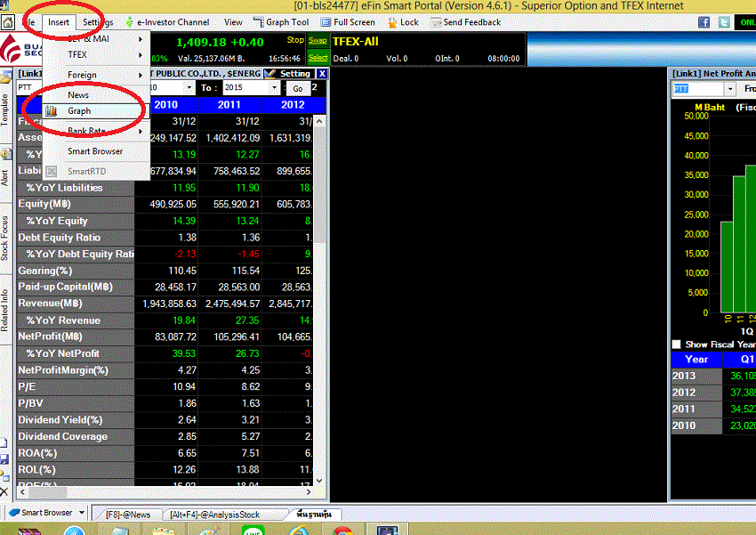756x535 pixels.
Task: Switch to Full Screen mode
Action: 348,22
